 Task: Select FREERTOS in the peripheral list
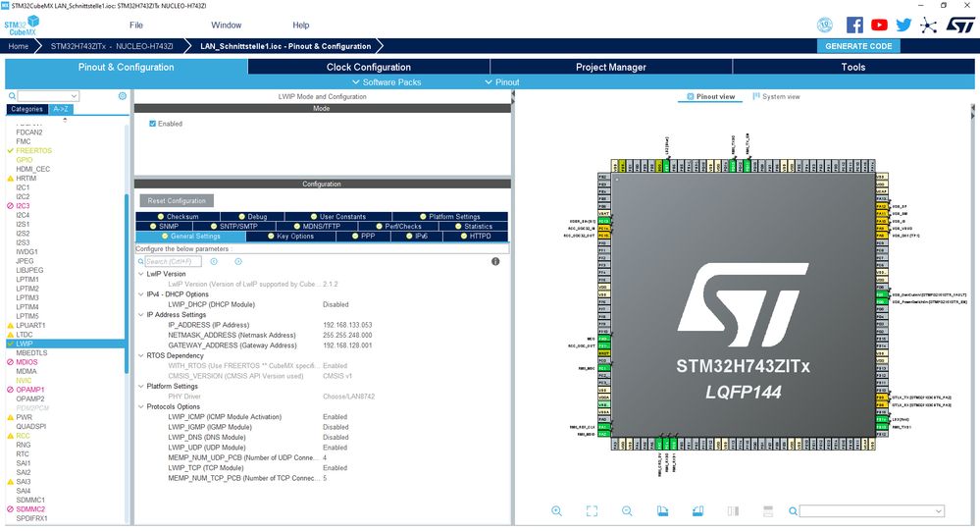[x=33, y=151]
